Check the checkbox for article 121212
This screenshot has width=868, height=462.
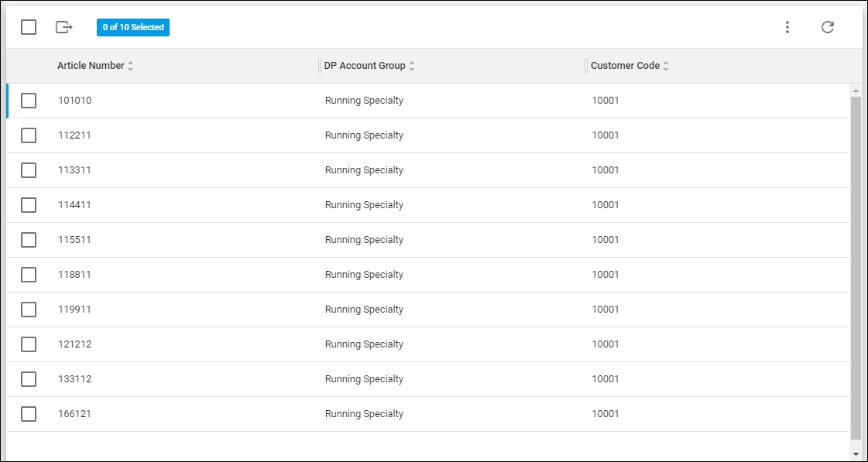(29, 344)
